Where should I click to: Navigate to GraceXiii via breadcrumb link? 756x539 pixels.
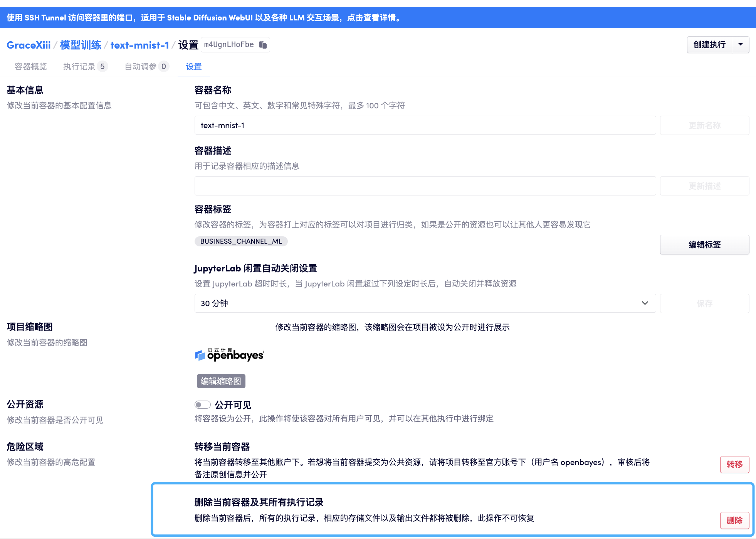(28, 45)
